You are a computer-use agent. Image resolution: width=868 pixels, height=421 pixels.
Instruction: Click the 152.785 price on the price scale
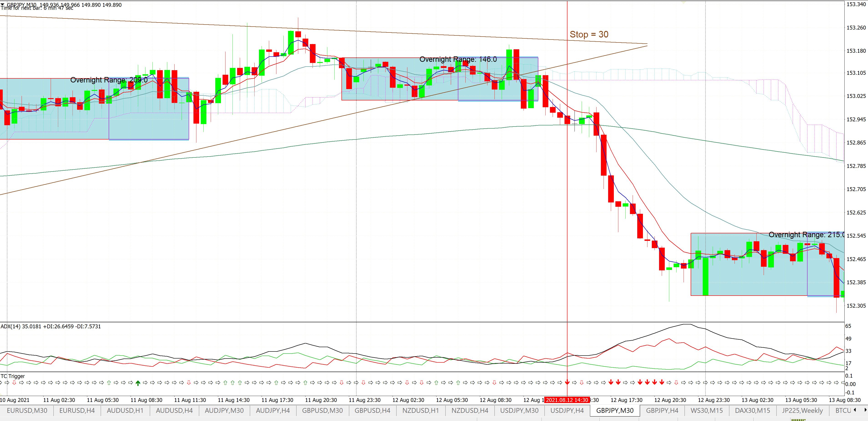pyautogui.click(x=856, y=166)
